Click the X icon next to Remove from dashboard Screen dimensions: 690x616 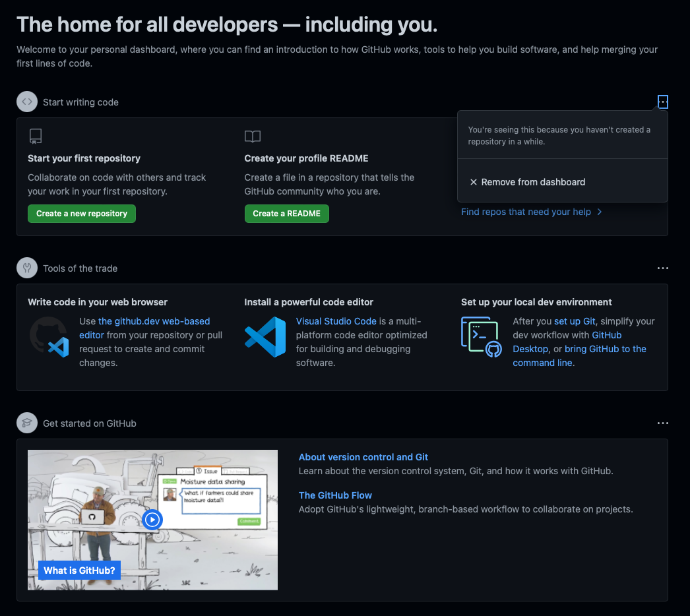click(474, 182)
